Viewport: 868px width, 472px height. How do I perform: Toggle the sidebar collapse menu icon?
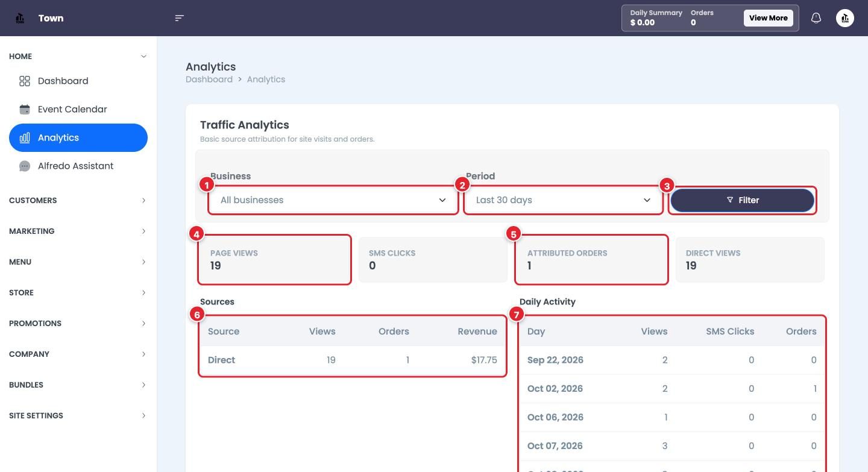pos(179,18)
